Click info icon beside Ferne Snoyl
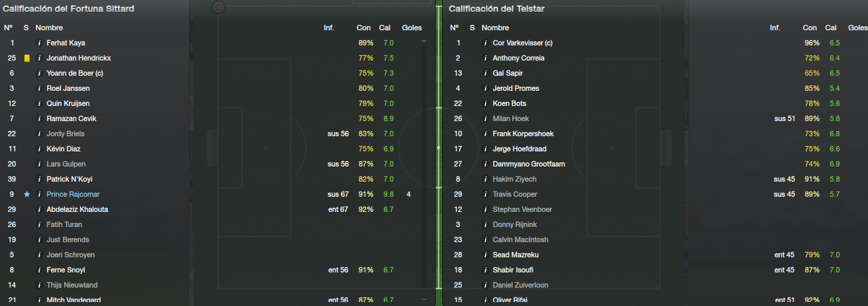This screenshot has width=868, height=306. (39, 270)
